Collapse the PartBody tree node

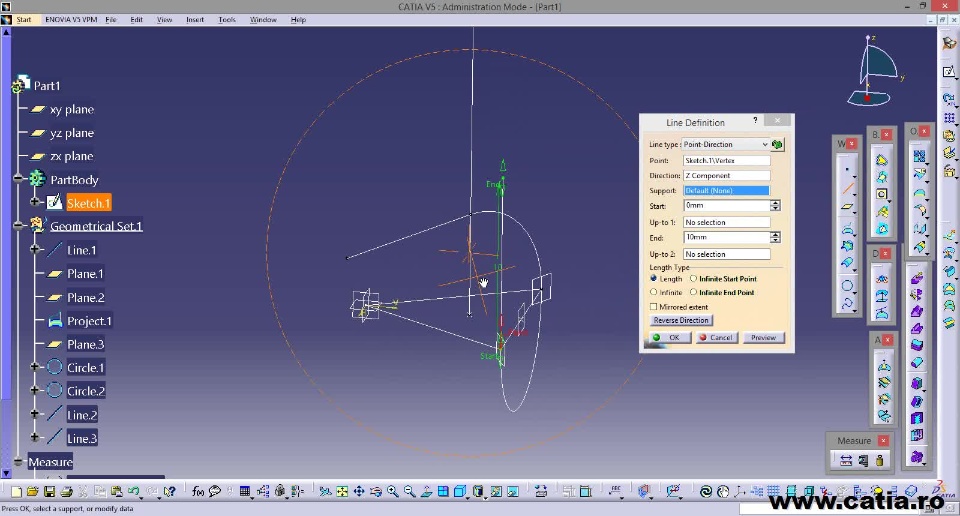[18, 179]
